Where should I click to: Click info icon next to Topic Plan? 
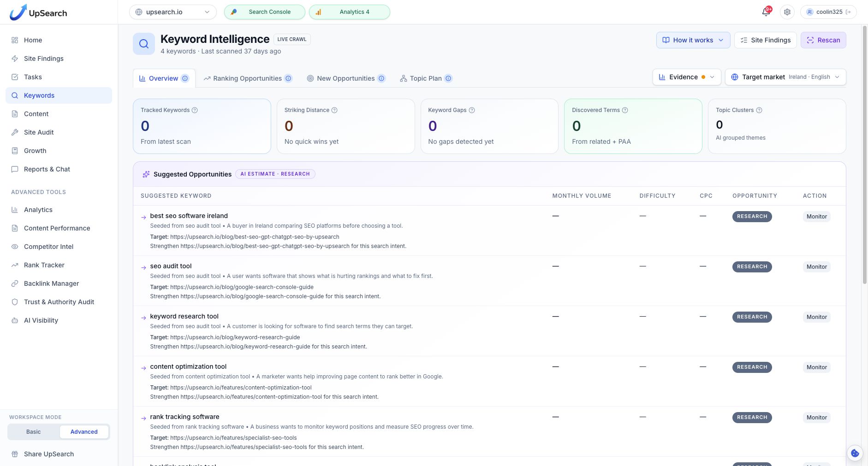tap(448, 78)
